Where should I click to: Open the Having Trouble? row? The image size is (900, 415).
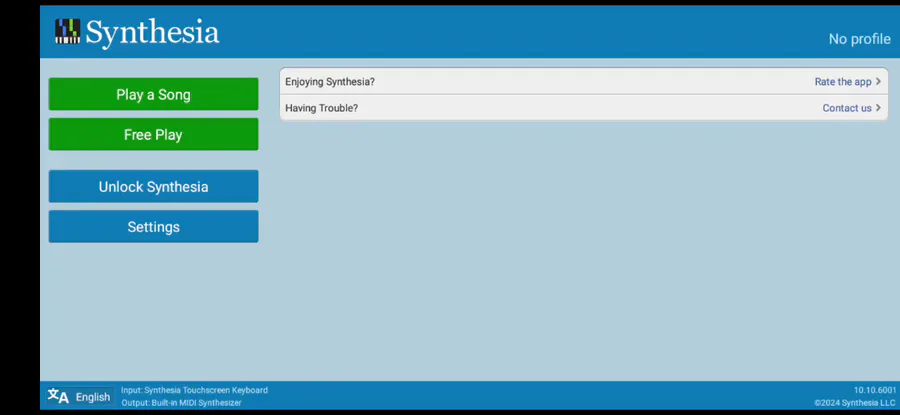pos(584,108)
